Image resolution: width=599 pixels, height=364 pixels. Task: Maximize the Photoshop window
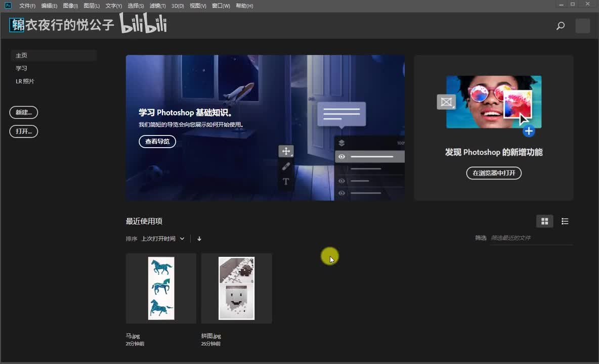pos(573,4)
